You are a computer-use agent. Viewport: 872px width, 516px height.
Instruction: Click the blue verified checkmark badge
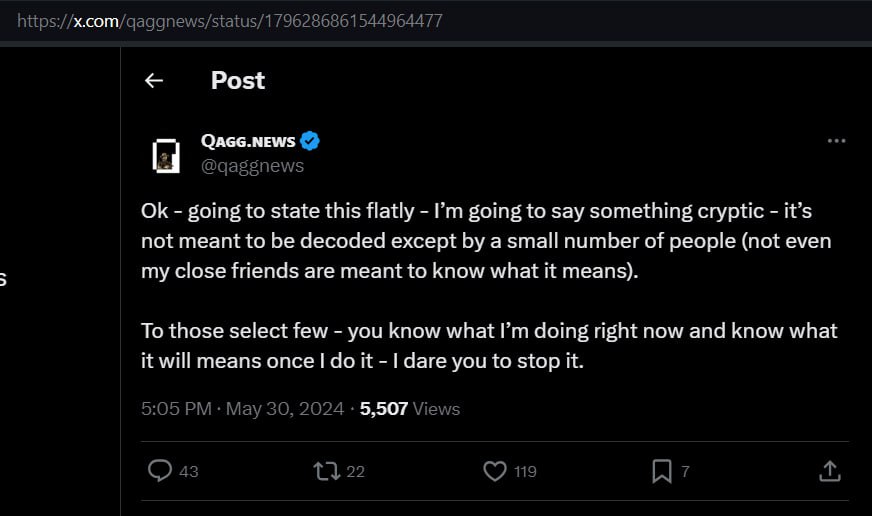pyautogui.click(x=310, y=141)
